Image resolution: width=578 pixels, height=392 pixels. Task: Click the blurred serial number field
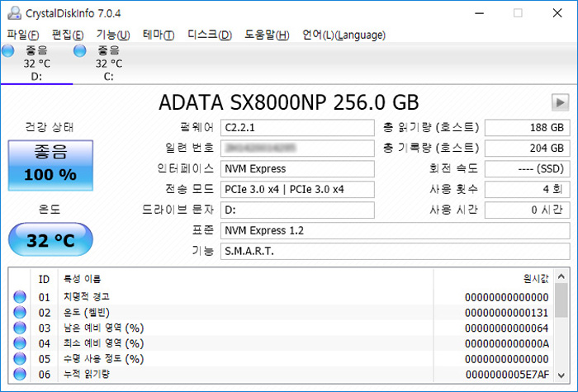[297, 148]
